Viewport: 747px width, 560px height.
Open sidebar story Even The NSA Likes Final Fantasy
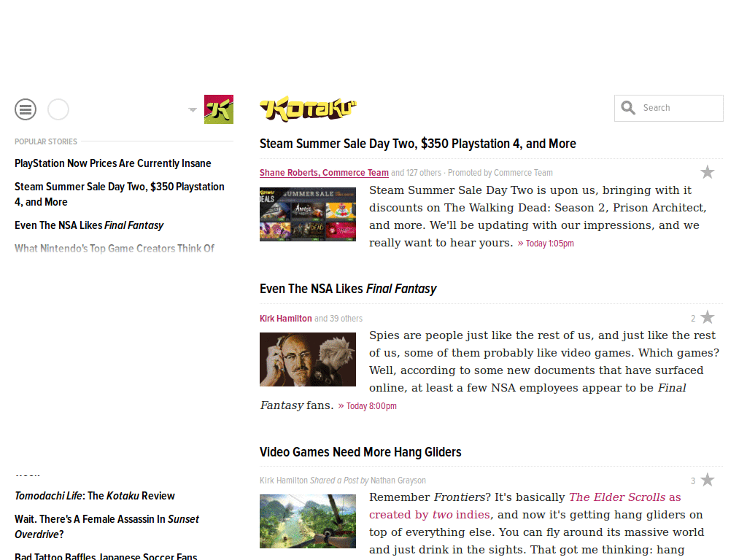[89, 225]
